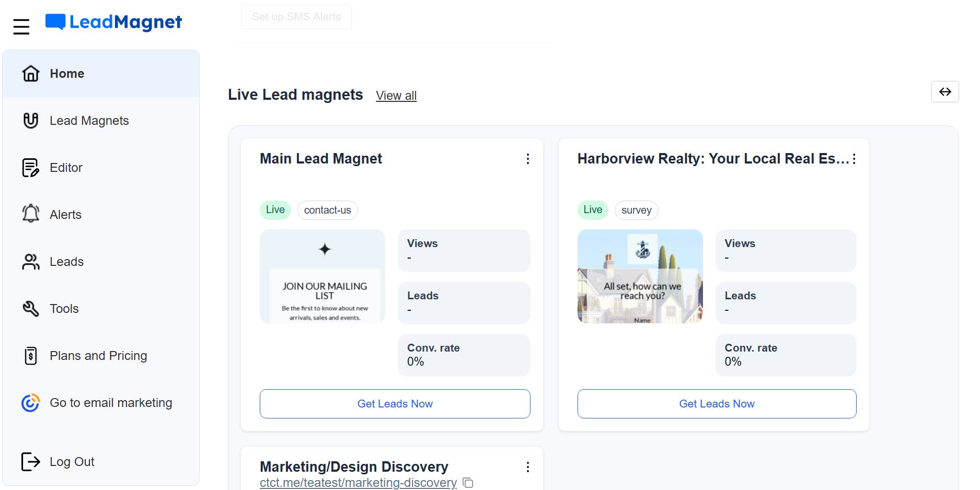Select the Tools wrench icon
This screenshot has height=490, width=980.
(31, 308)
